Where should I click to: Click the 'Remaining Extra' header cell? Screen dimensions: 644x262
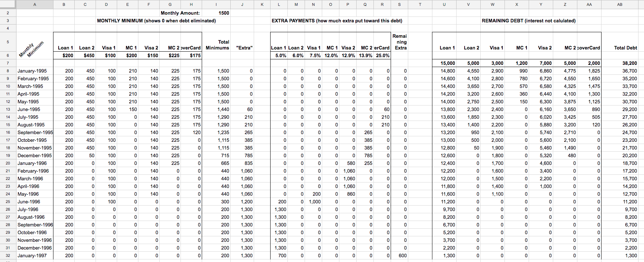399,42
